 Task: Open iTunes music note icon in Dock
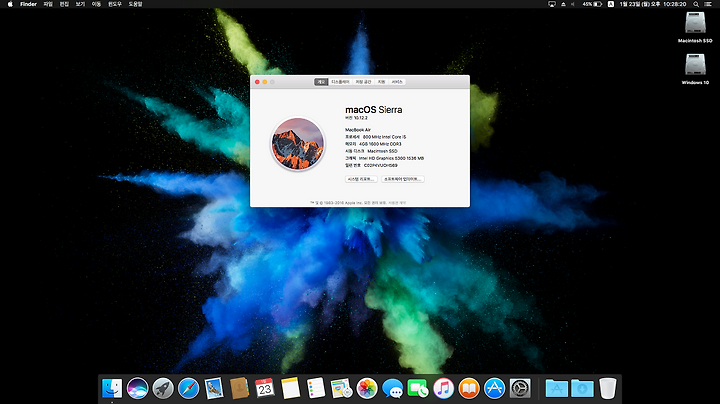tap(444, 388)
